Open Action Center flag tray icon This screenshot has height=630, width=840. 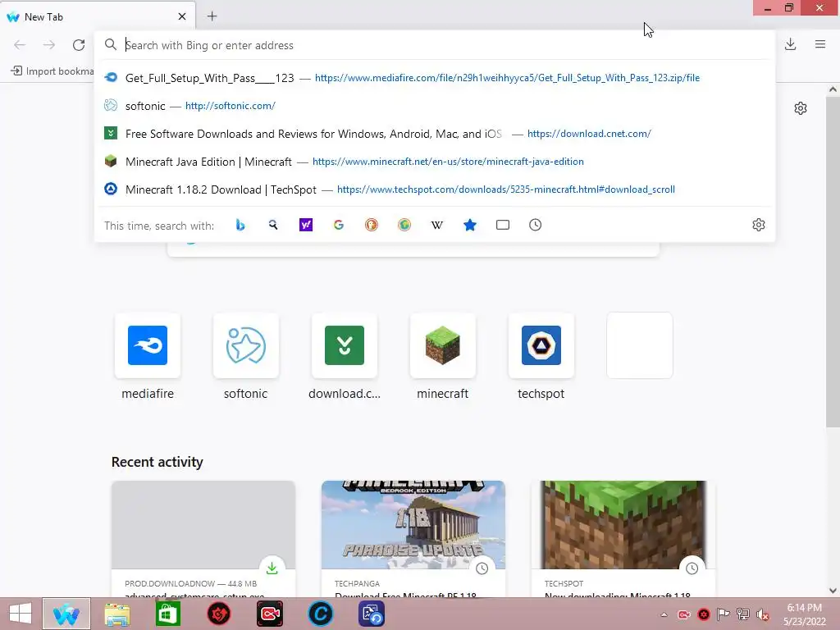[724, 614]
